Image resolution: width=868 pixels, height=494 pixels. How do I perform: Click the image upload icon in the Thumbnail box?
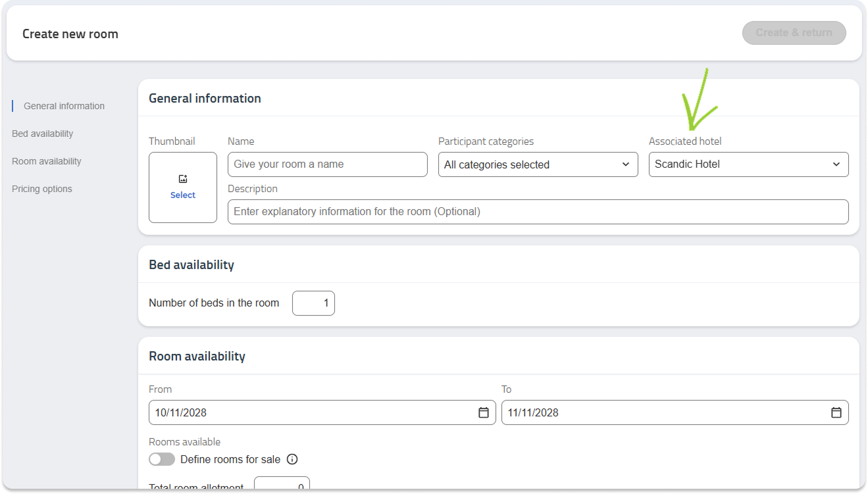(183, 179)
